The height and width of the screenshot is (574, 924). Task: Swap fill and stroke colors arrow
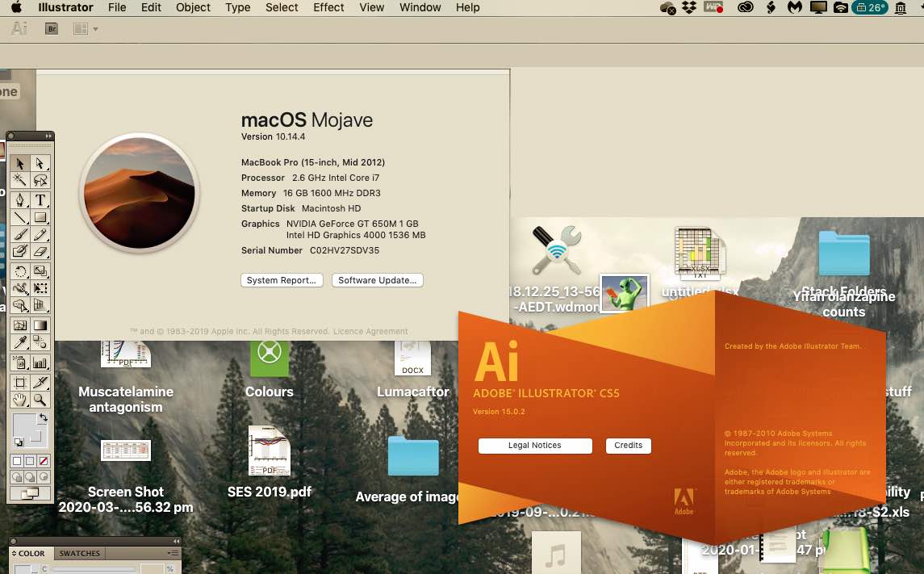click(x=43, y=418)
